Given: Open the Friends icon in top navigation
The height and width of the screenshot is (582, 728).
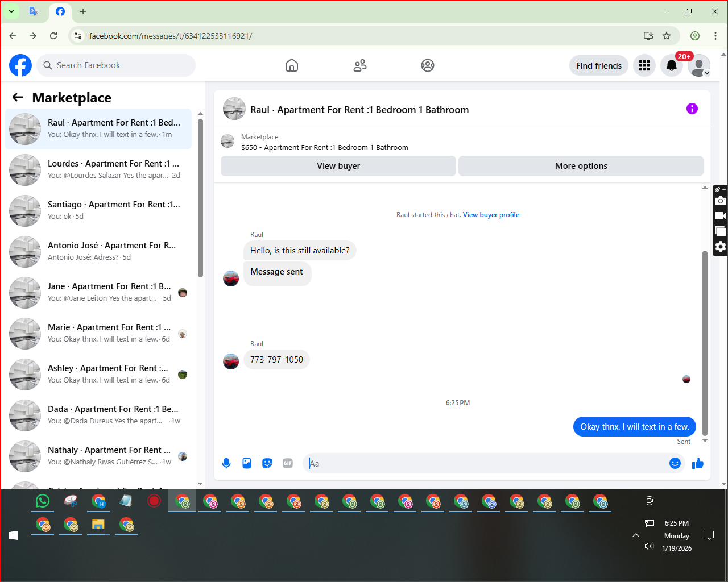Looking at the screenshot, I should 360,65.
